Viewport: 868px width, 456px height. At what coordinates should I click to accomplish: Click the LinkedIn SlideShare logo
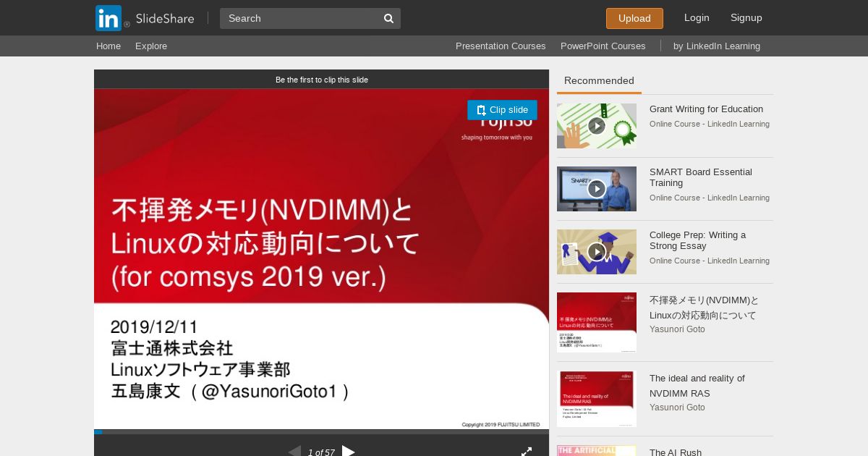(145, 18)
